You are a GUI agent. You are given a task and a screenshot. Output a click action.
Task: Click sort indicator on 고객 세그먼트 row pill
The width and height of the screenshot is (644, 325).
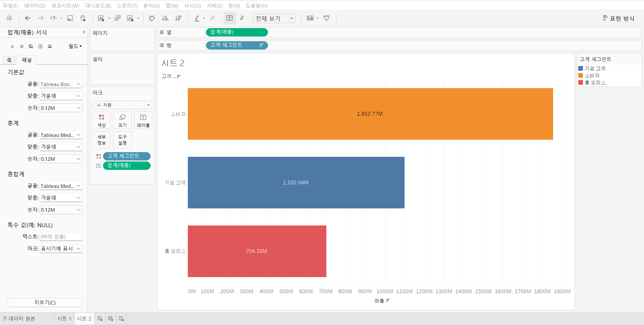click(262, 45)
